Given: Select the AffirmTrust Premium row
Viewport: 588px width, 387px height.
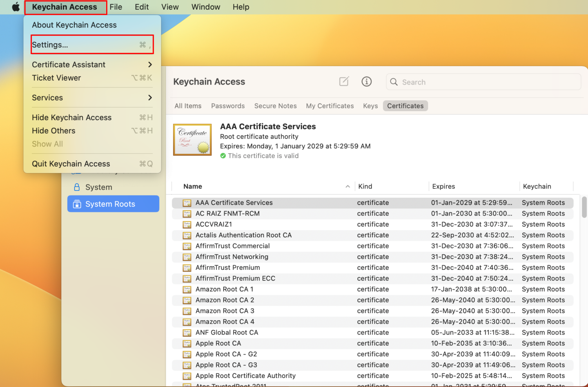Looking at the screenshot, I should (x=372, y=268).
